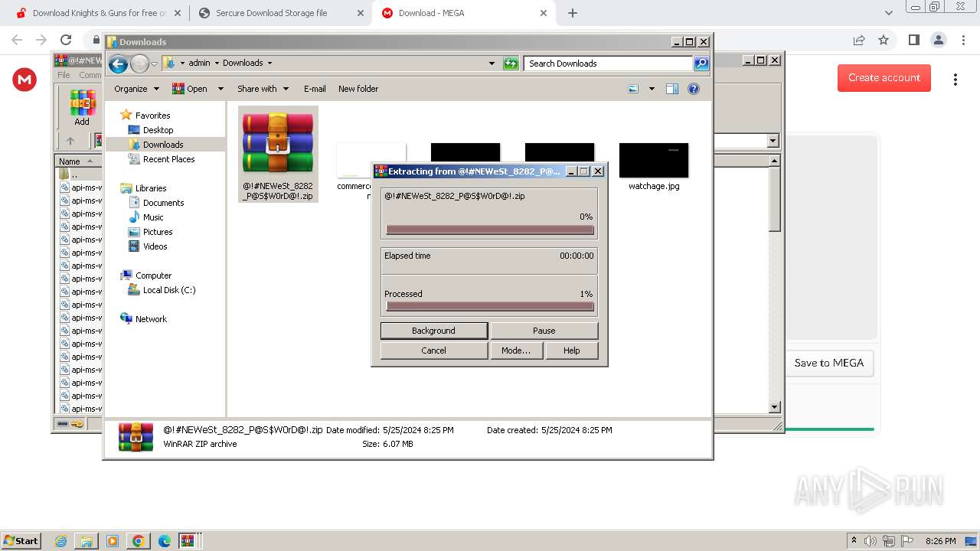The image size is (980, 551).
Task: Expand the view options dropdown arrow
Action: [652, 89]
